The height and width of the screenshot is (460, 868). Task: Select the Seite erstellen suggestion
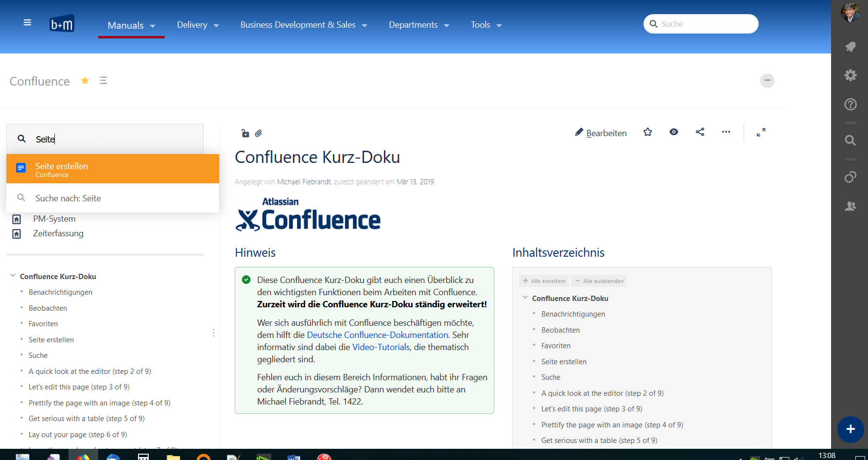pyautogui.click(x=113, y=169)
